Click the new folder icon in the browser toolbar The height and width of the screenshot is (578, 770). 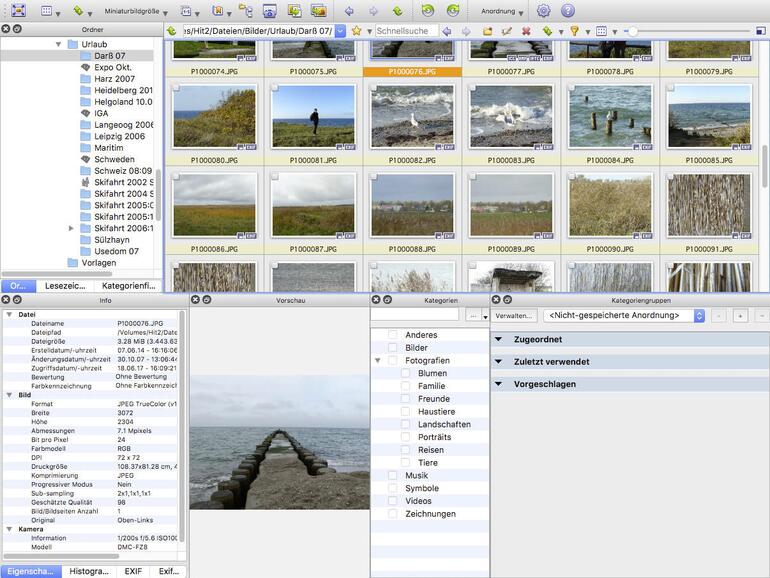(487, 31)
